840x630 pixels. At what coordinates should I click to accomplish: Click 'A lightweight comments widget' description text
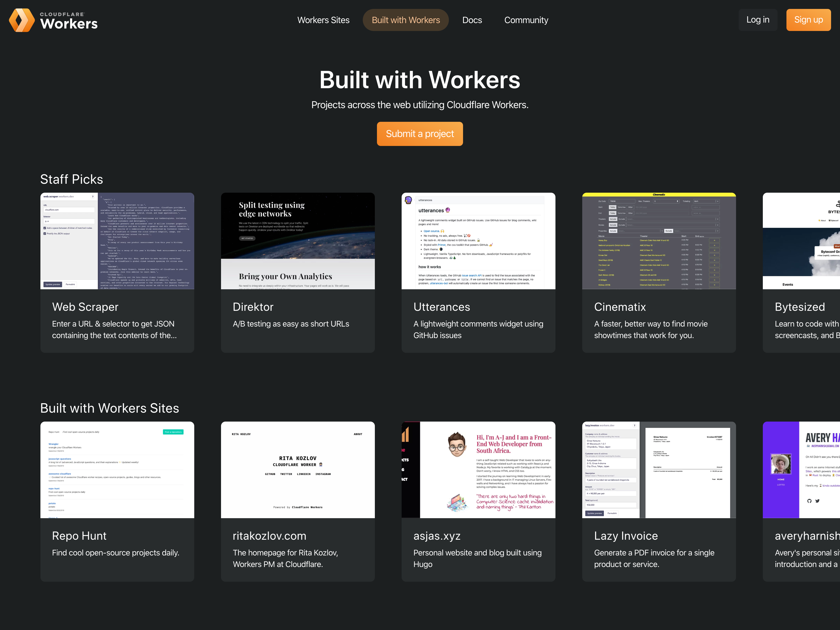tap(479, 330)
